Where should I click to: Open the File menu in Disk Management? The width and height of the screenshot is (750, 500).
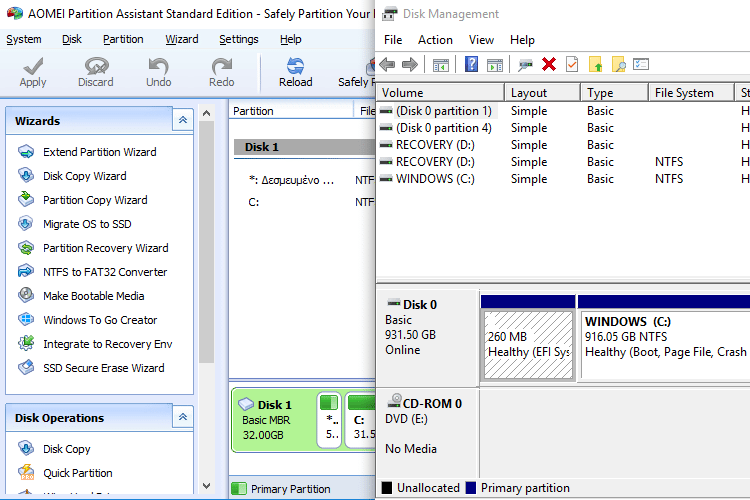[x=393, y=40]
